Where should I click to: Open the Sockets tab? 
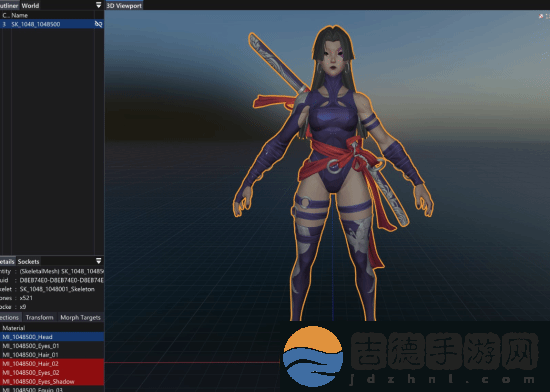pos(28,262)
